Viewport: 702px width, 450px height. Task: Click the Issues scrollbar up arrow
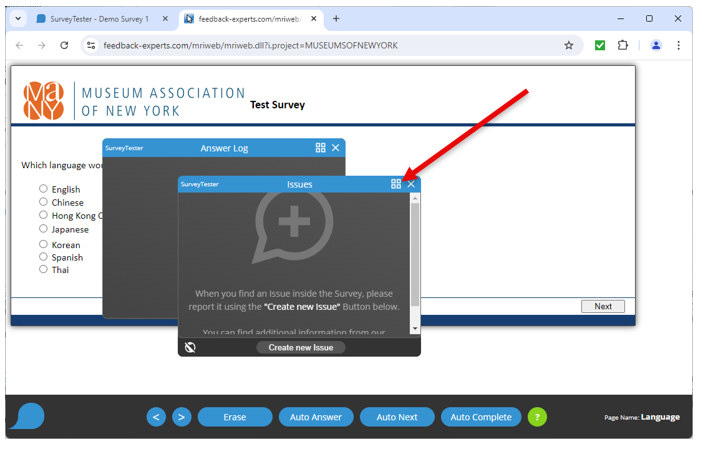coord(415,198)
